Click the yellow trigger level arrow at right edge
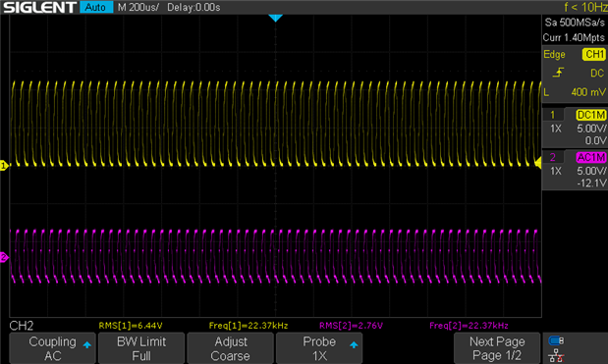Screen dimensions: 608x364 [x=538, y=163]
